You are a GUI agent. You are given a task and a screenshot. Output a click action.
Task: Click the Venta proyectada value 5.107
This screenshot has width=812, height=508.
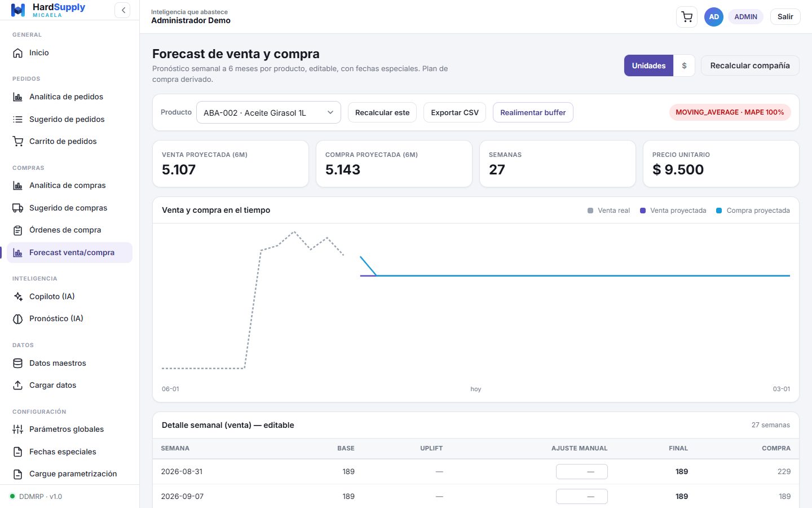[x=179, y=169]
